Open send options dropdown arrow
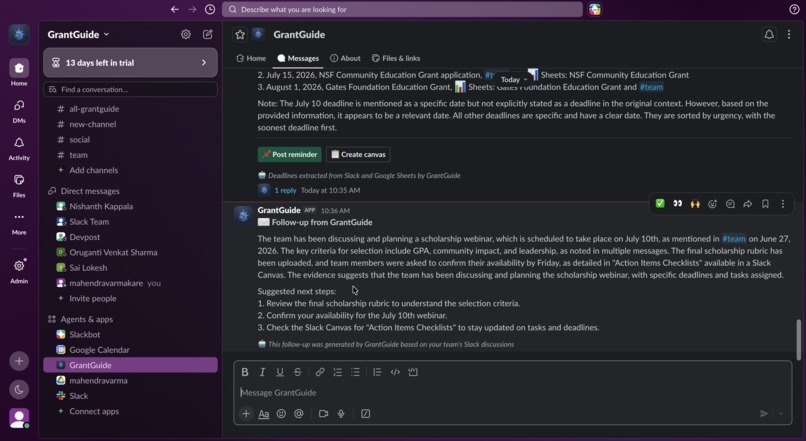This screenshot has width=806, height=441. click(780, 413)
